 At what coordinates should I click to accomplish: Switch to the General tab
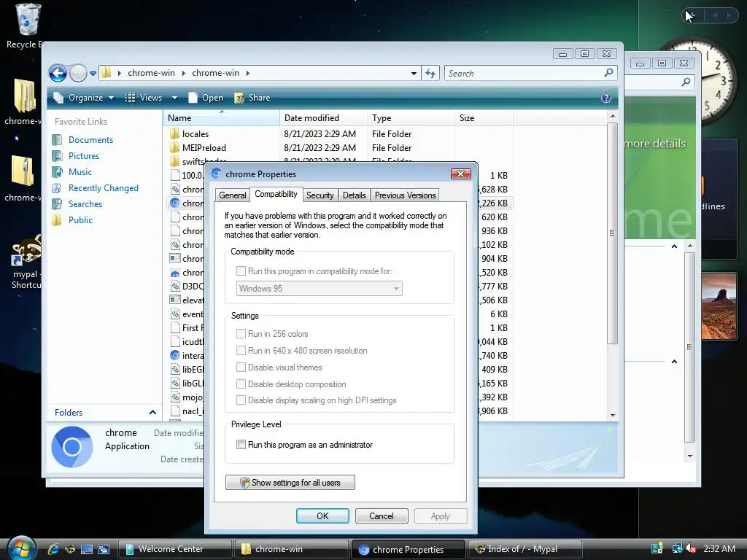233,195
